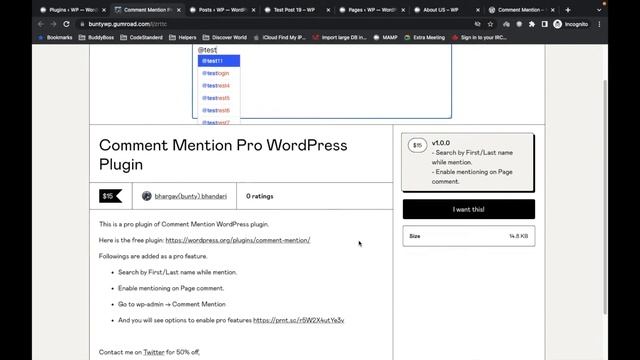640x360 pixels.
Task: Open the Test Post 19 tab
Action: [x=294, y=10]
